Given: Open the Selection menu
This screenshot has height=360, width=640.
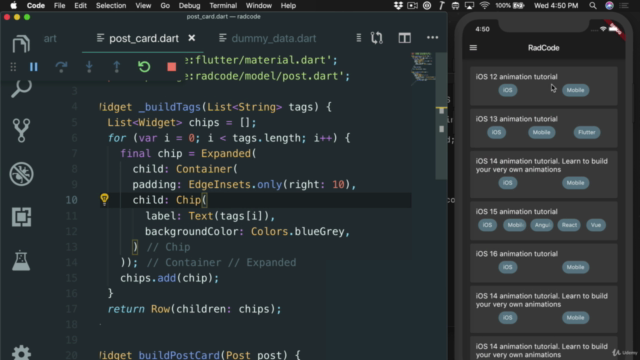Looking at the screenshot, I should (x=111, y=6).
